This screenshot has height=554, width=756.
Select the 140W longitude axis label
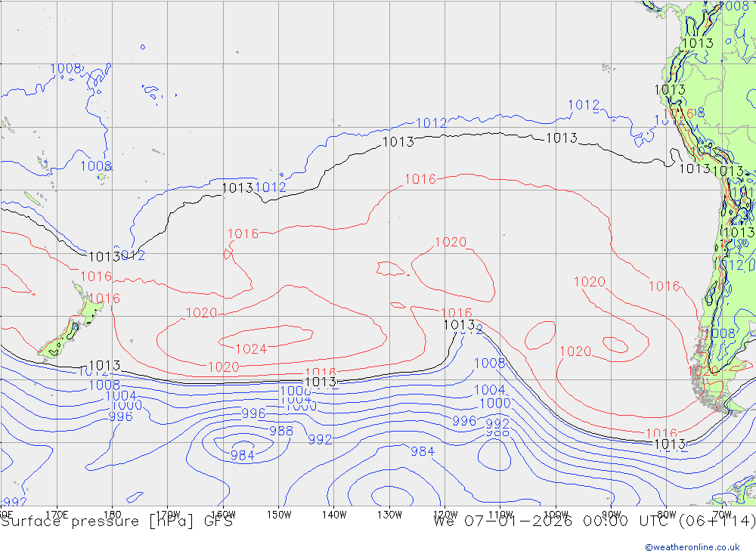coord(335,515)
